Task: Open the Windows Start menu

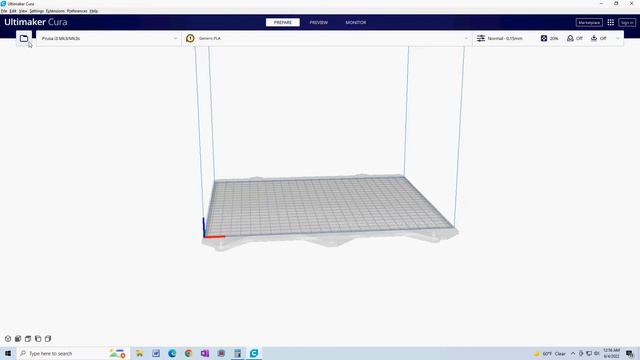Action: click(8, 353)
